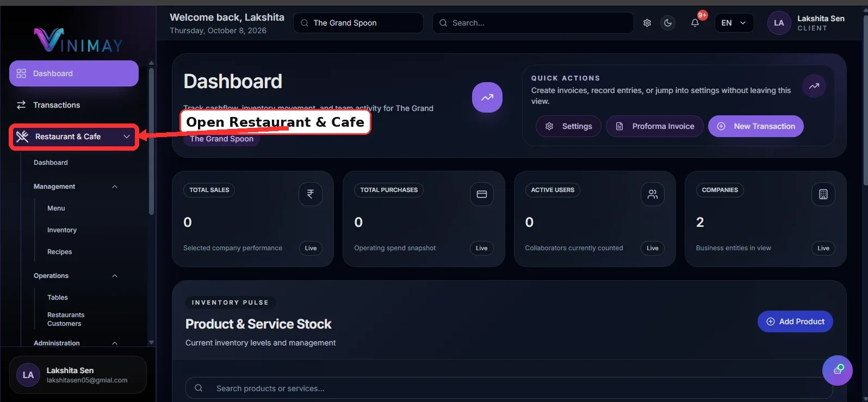Collapse the Management section
Image resolution: width=868 pixels, height=402 pixels.
[x=115, y=187]
